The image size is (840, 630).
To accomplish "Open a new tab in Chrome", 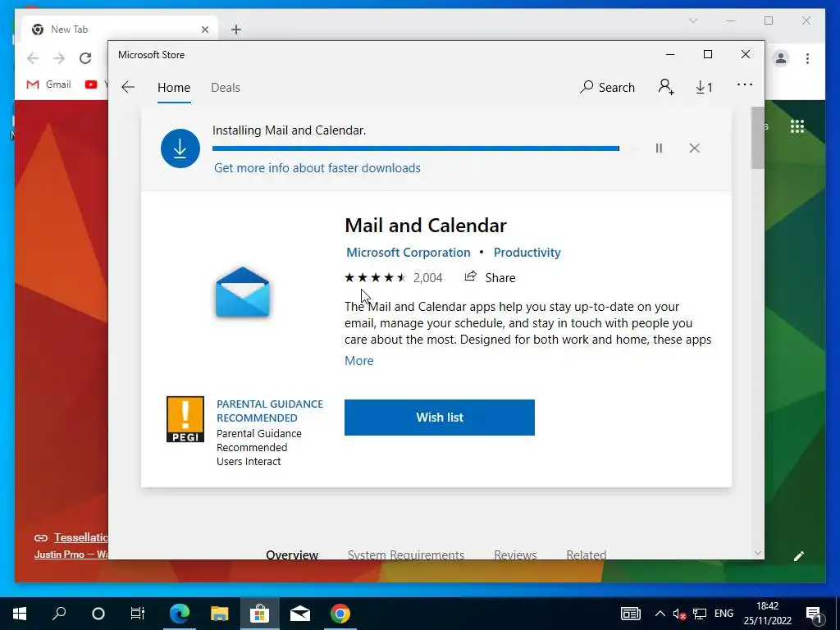I will pos(236,30).
